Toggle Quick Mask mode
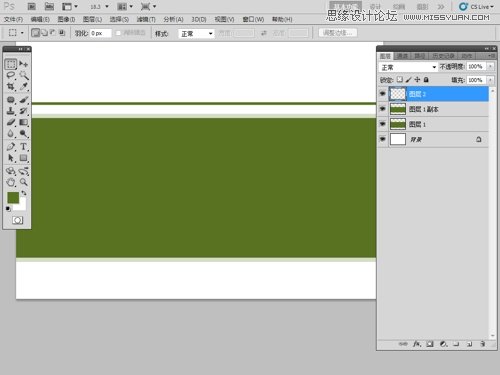 pos(17,220)
